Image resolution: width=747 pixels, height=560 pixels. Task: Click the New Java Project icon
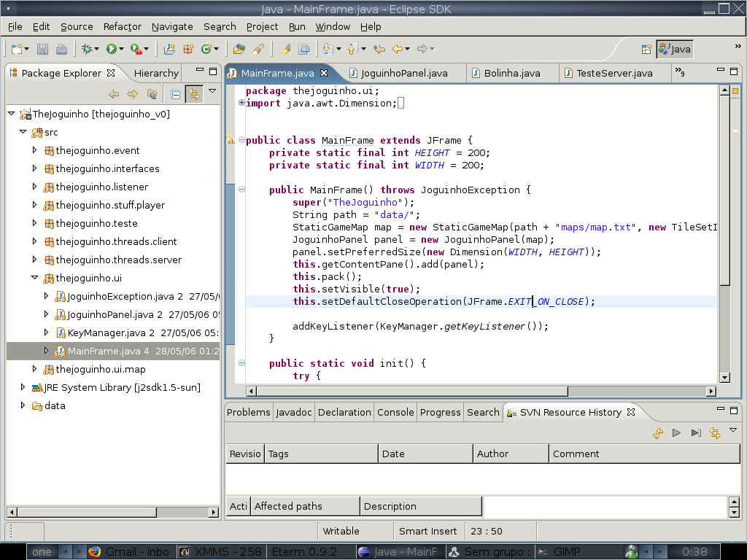click(169, 49)
